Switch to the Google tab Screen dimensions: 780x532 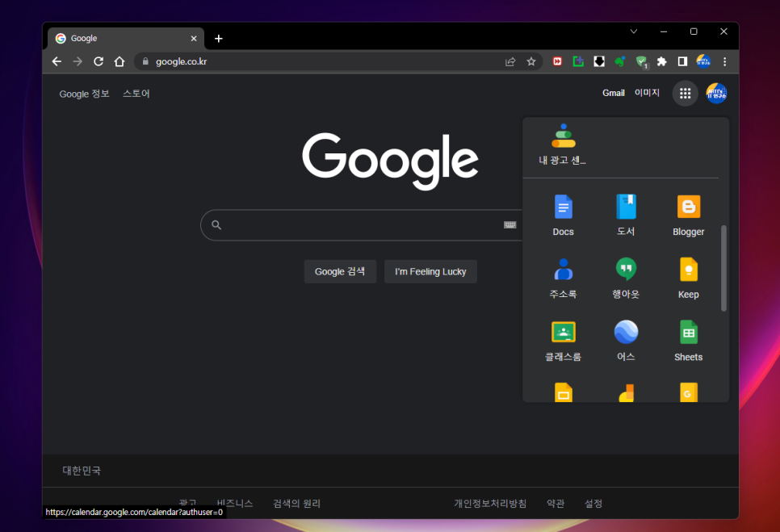[125, 38]
